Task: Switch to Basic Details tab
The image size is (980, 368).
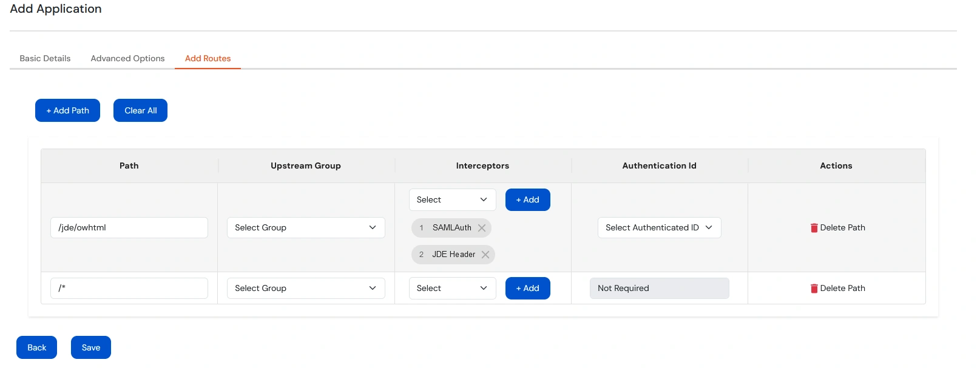Action: coord(45,59)
